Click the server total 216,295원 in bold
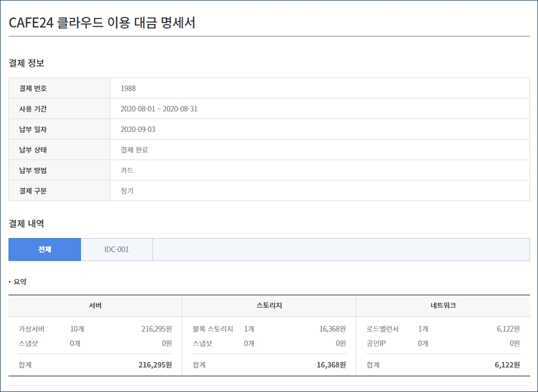This screenshot has width=538, height=392. [155, 365]
